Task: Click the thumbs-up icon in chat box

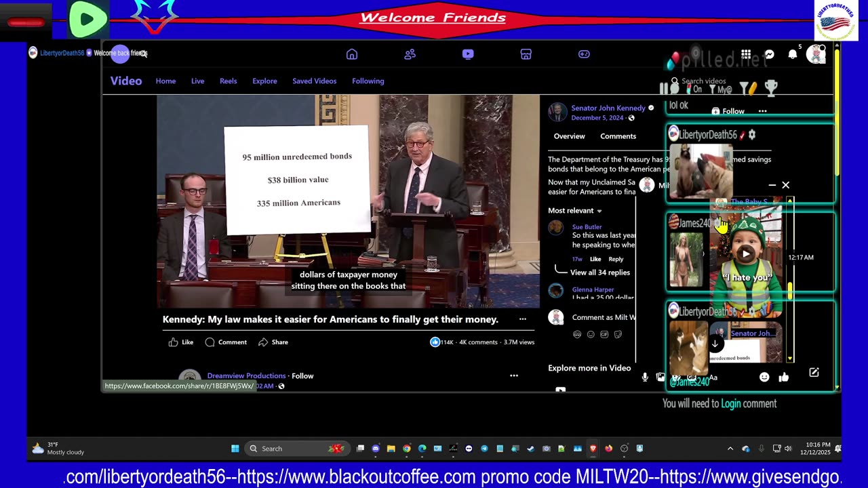Action: point(784,377)
